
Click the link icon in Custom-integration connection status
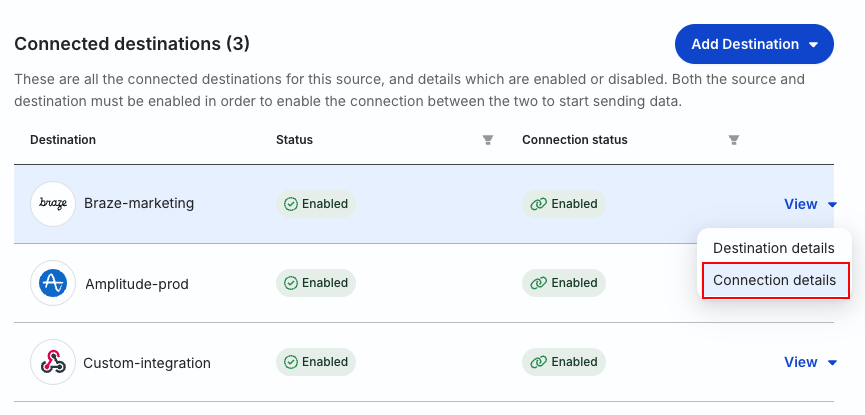(538, 362)
